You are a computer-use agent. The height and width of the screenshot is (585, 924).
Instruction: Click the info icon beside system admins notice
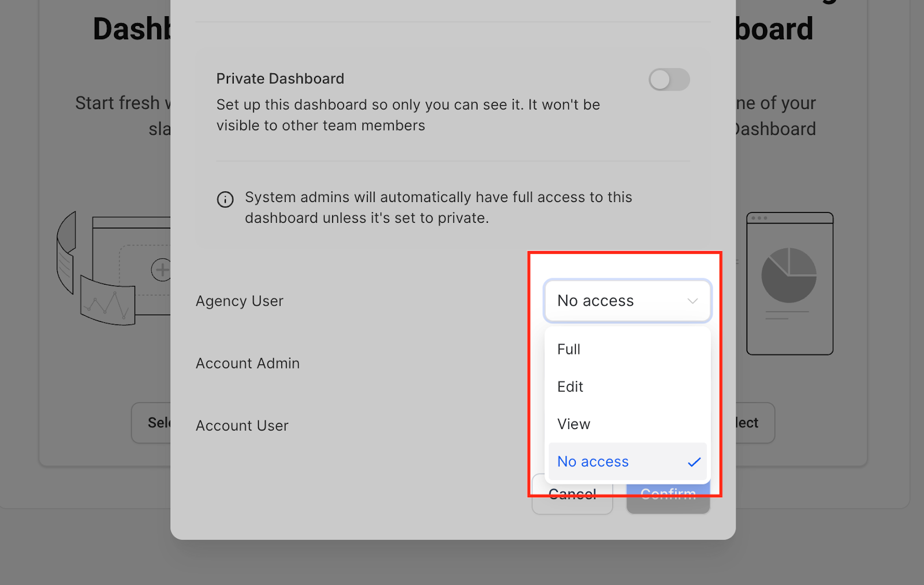coord(225,199)
